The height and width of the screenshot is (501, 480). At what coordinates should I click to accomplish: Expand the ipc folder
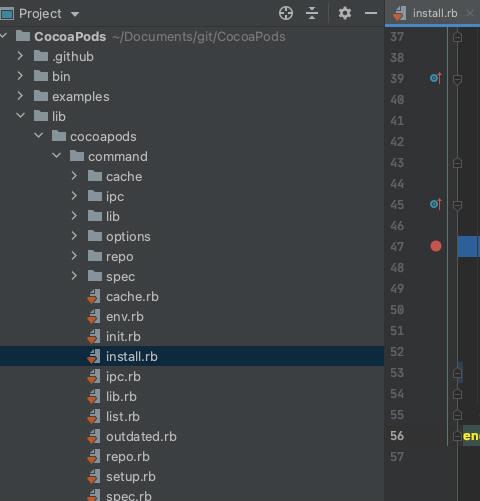(x=75, y=196)
